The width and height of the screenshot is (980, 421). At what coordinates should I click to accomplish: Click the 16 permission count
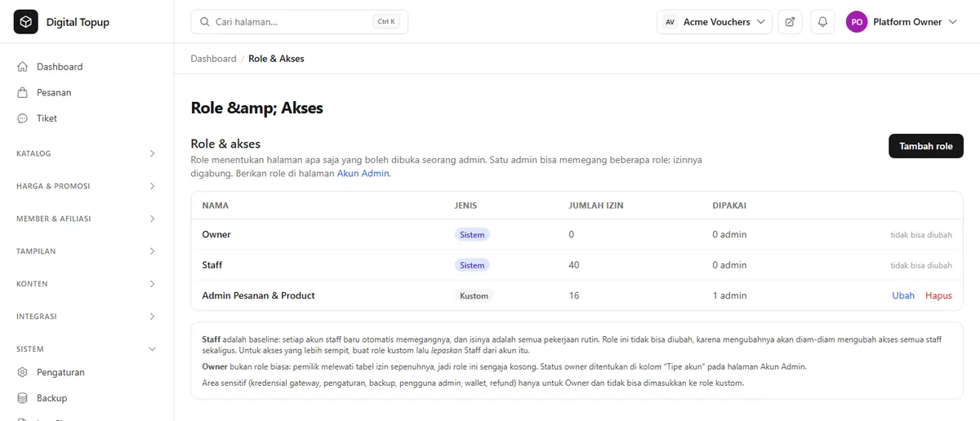tap(574, 295)
